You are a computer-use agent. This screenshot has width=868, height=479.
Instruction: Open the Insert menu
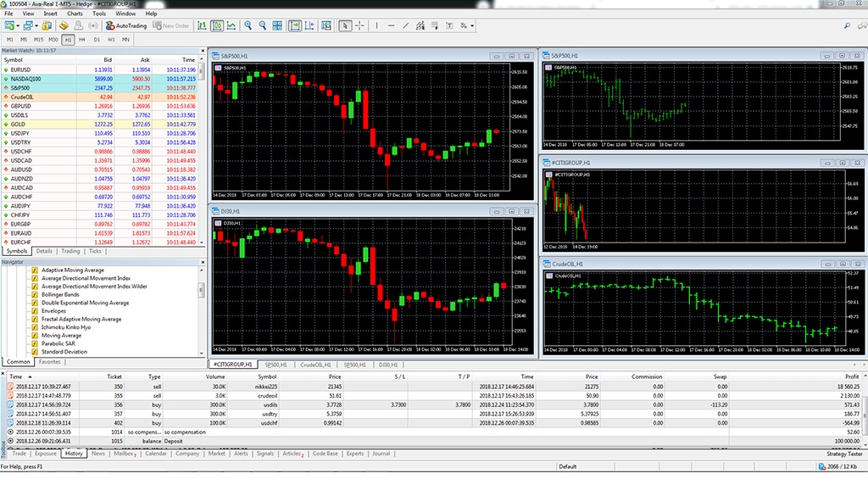tap(50, 14)
